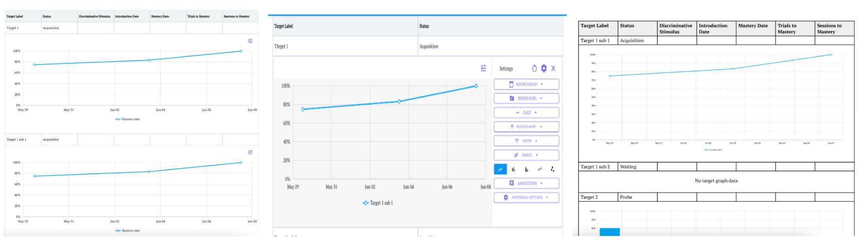
Task: Click the 100% data point in middle chart
Action: (476, 86)
